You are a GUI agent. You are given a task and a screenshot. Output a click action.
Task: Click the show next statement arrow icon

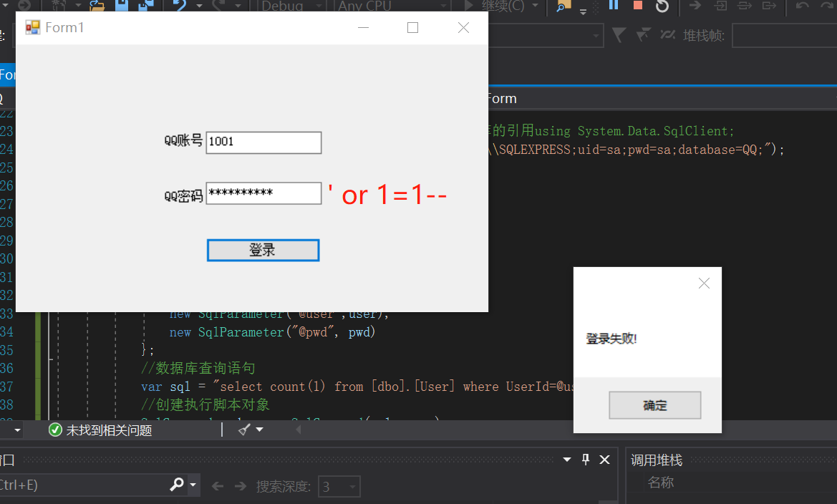point(695,6)
